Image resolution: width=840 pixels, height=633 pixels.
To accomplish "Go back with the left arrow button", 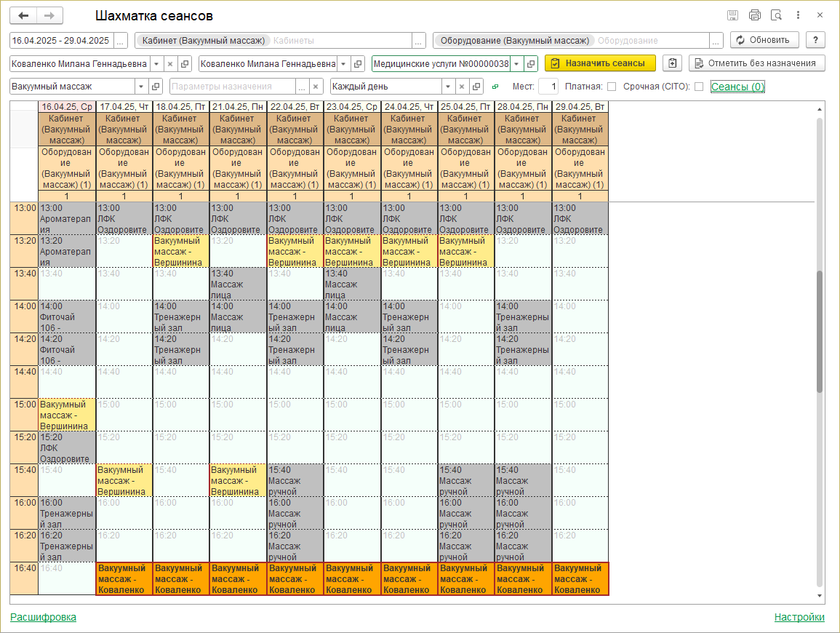I will click(23, 15).
